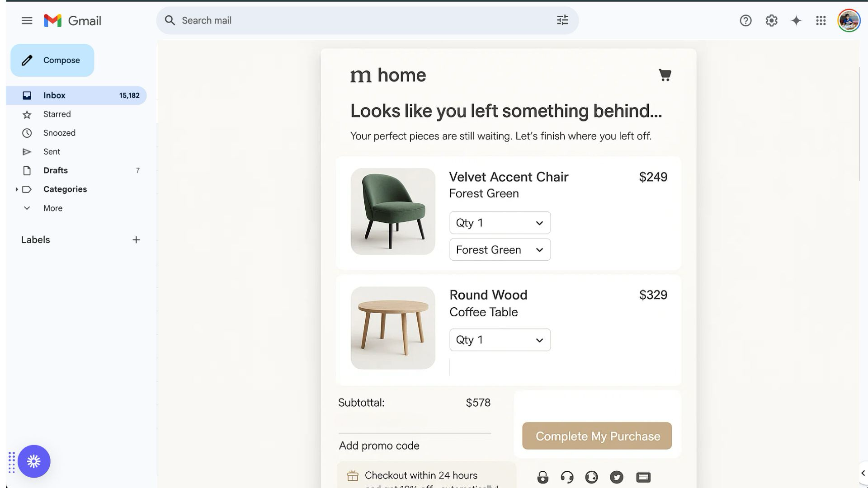This screenshot has height=488, width=868.
Task: Open Settings gear icon
Action: point(771,20)
